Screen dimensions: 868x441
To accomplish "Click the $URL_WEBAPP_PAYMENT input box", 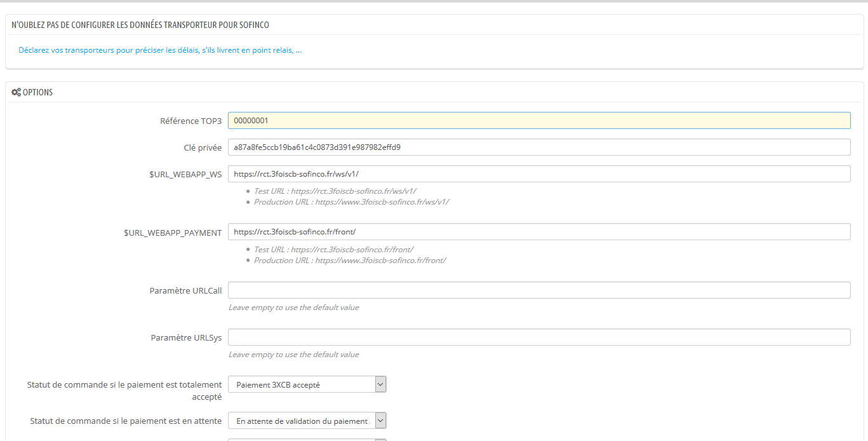I will click(x=538, y=232).
